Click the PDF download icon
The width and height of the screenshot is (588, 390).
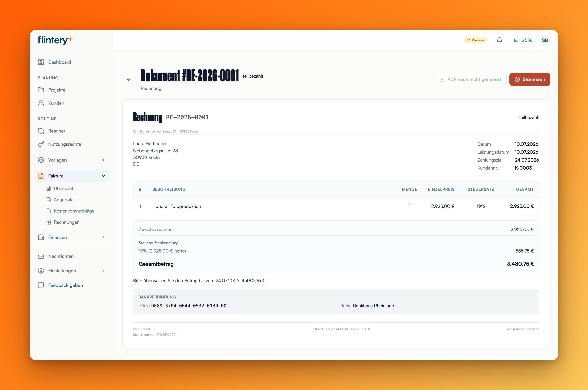pyautogui.click(x=442, y=79)
